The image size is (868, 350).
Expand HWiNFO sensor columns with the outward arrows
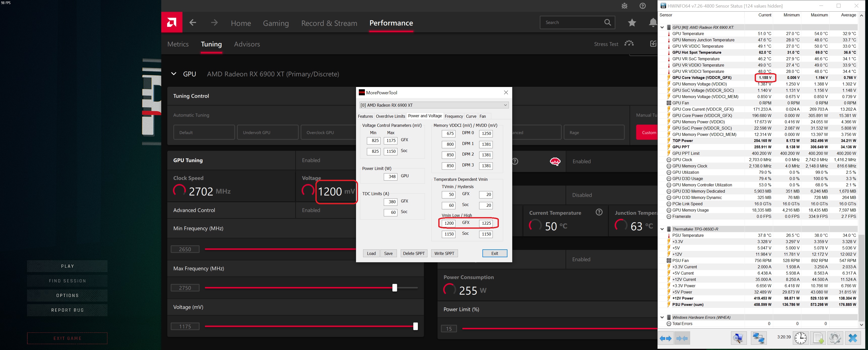(665, 338)
